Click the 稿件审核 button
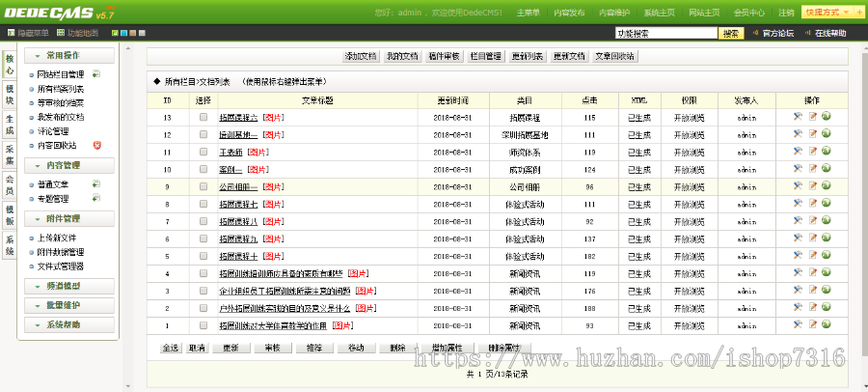Screen dimensions: 868x392 (x=444, y=56)
